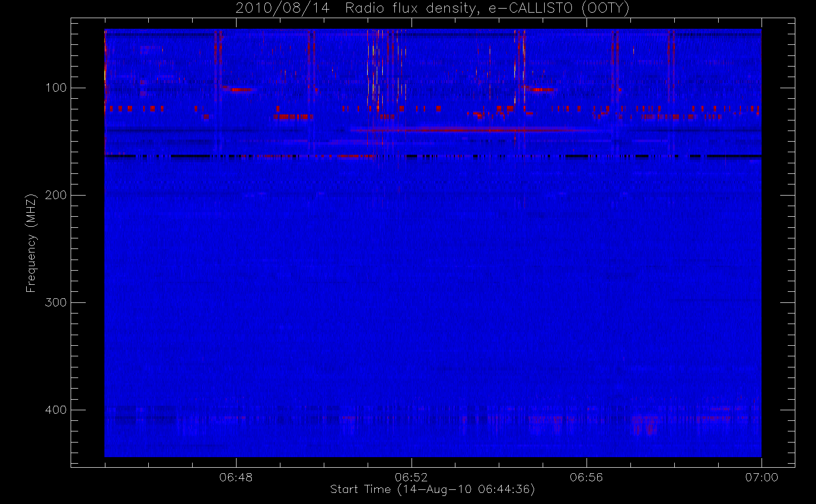Image resolution: width=816 pixels, height=504 pixels.
Task: Click the 06:56 time tick label
Action: point(587,477)
